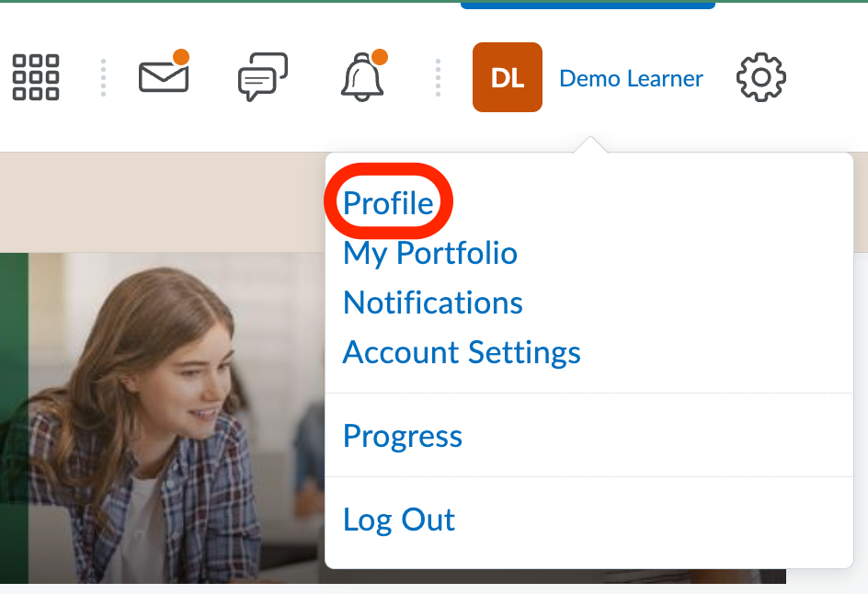Screen dimensions: 868x594
Task: Open the course selector grid icon
Action: pyautogui.click(x=36, y=77)
